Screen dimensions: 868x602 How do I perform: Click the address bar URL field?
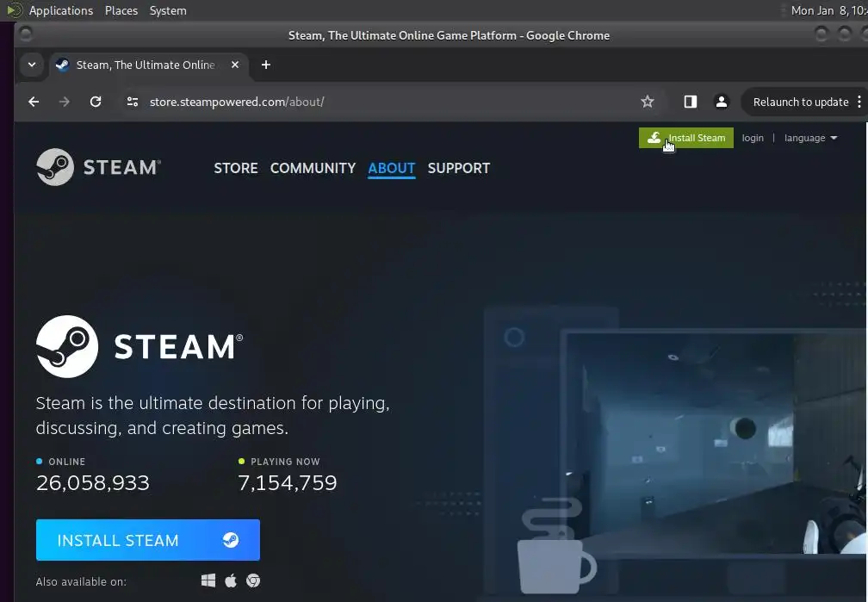pos(382,102)
